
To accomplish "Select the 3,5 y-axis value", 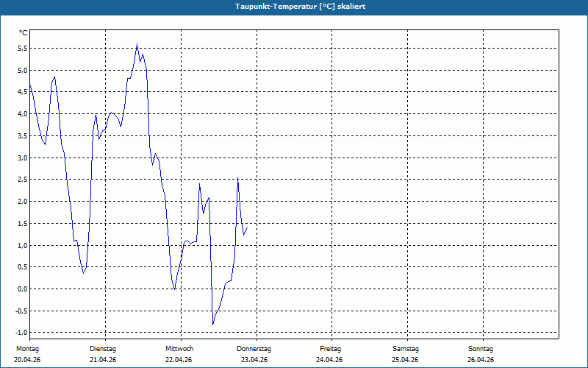I will pyautogui.click(x=23, y=136).
